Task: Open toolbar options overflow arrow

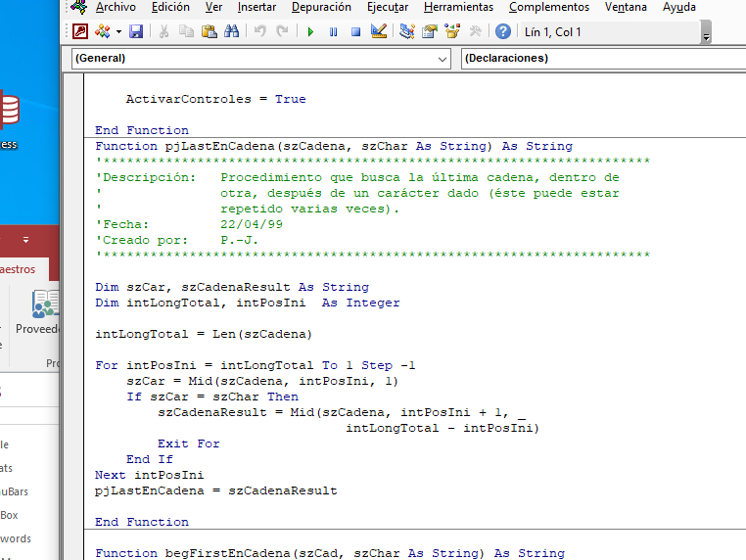Action: (x=707, y=32)
